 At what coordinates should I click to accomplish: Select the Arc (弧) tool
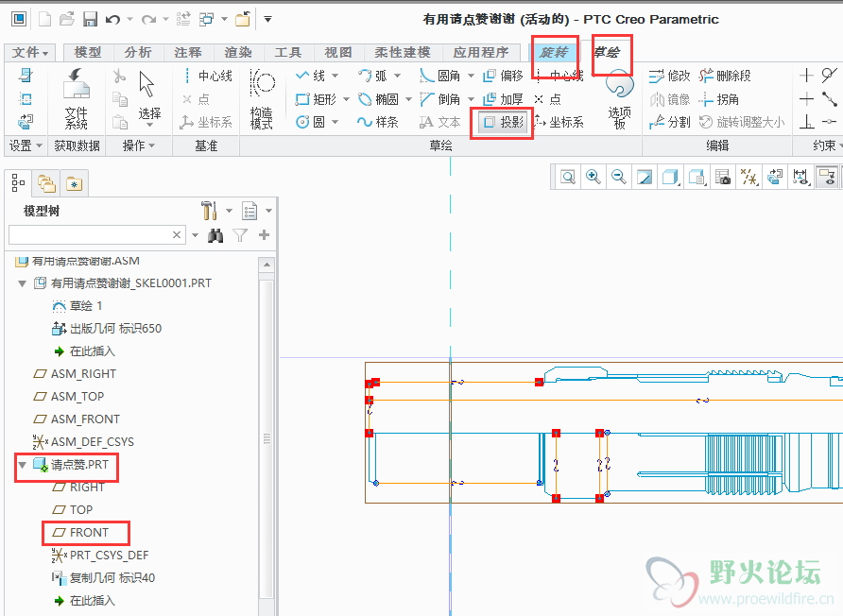[373, 76]
